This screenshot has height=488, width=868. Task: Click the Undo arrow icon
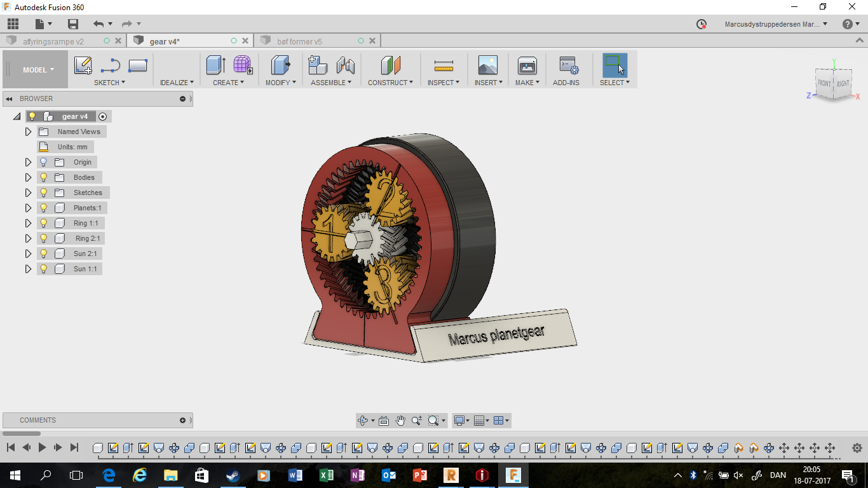click(98, 24)
